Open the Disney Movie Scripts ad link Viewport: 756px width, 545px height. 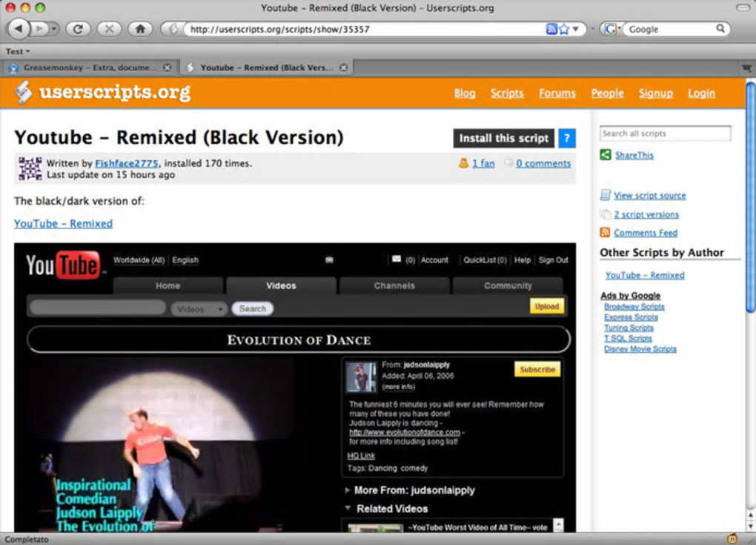tap(640, 349)
